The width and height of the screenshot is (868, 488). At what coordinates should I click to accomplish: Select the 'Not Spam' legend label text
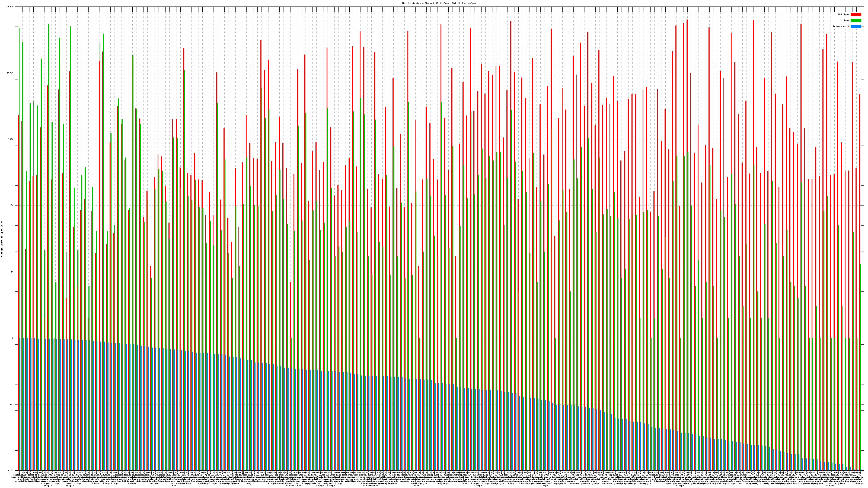click(844, 14)
